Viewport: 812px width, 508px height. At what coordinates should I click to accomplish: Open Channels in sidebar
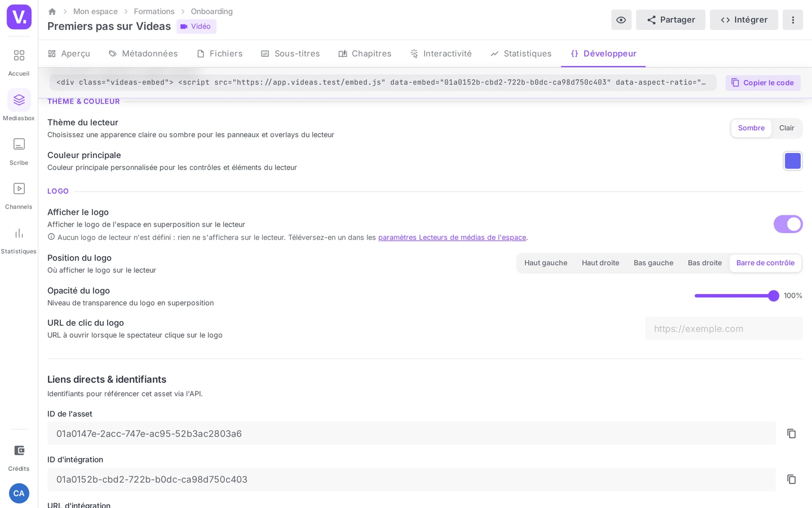point(19,196)
